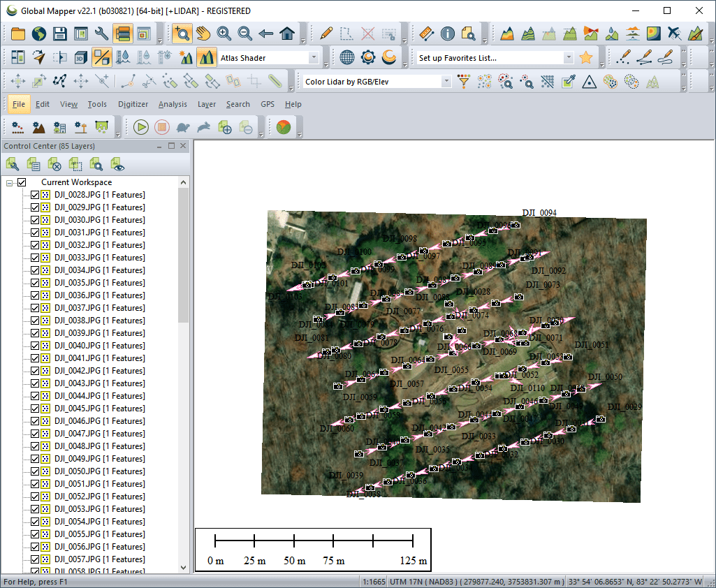
Task: Select the Pan hand tool
Action: [203, 34]
